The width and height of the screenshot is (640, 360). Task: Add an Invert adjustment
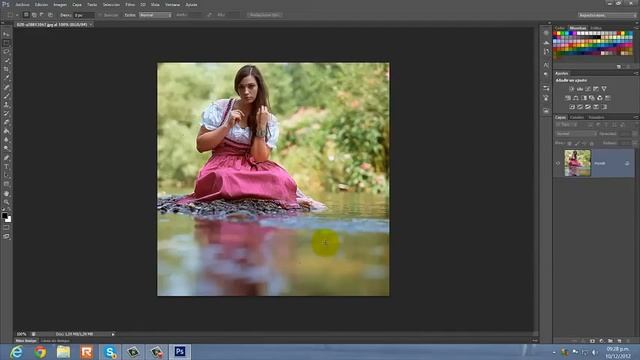(572, 107)
